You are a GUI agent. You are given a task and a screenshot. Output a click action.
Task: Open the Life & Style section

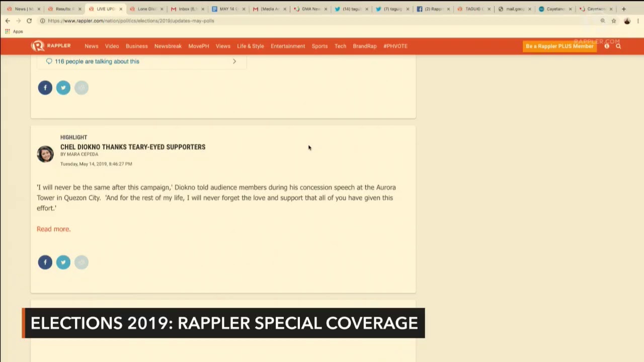click(251, 46)
